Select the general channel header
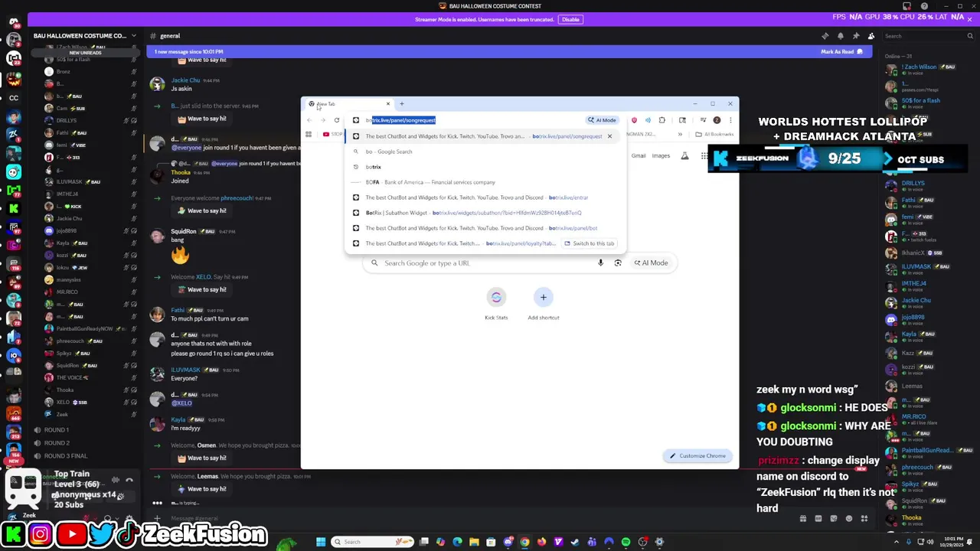Viewport: 980px width, 551px height. [170, 36]
